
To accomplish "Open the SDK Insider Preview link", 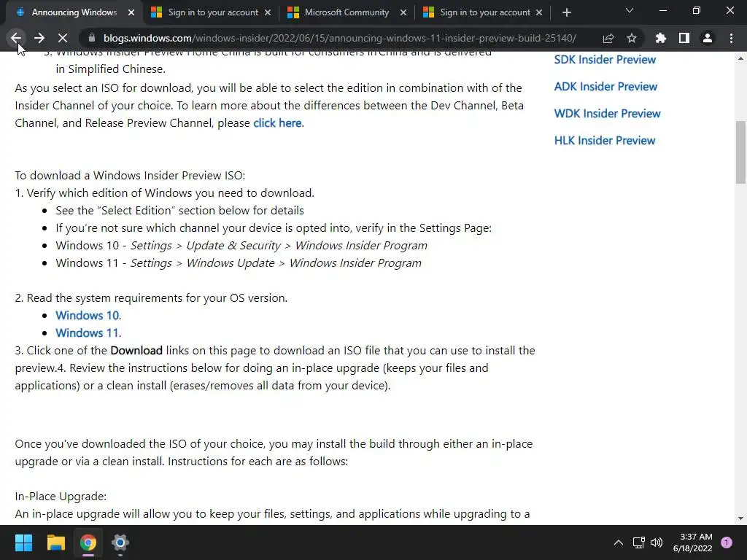I will tap(605, 60).
